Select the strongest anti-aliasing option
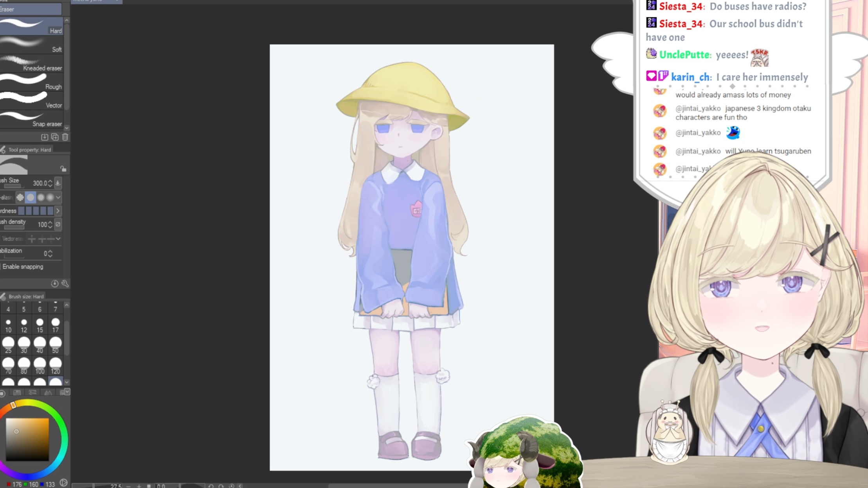This screenshot has width=868, height=488. click(x=50, y=197)
